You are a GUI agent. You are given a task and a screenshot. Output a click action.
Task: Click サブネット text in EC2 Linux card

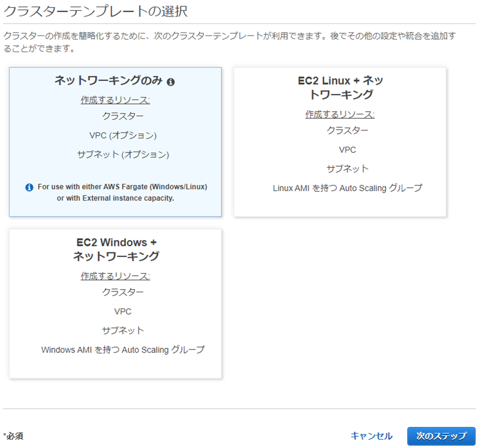pos(348,169)
